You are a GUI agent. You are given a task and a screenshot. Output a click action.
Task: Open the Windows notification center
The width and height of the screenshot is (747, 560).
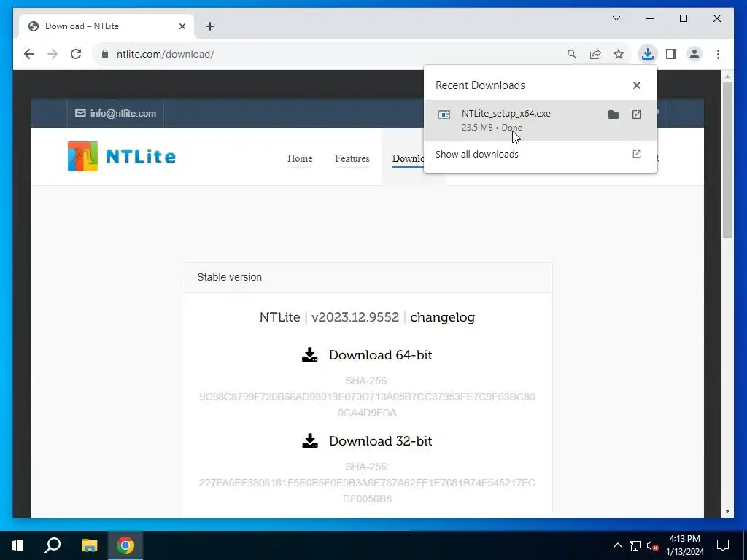pyautogui.click(x=723, y=545)
